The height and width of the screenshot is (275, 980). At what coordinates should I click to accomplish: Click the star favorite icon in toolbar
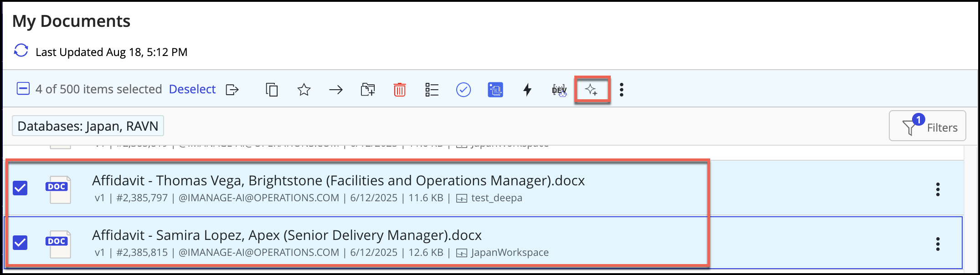pos(304,90)
